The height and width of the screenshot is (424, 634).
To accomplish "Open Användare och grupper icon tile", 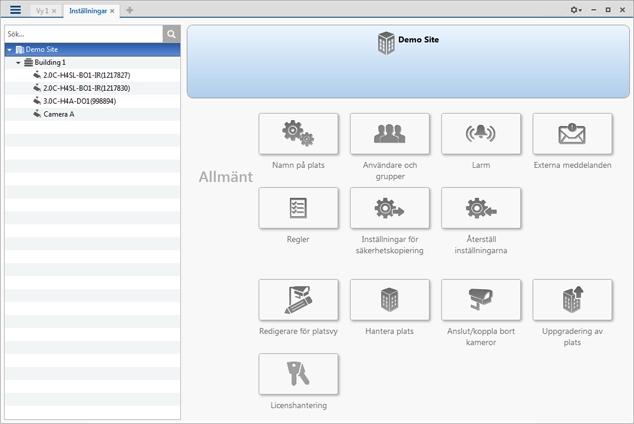I will point(390,134).
